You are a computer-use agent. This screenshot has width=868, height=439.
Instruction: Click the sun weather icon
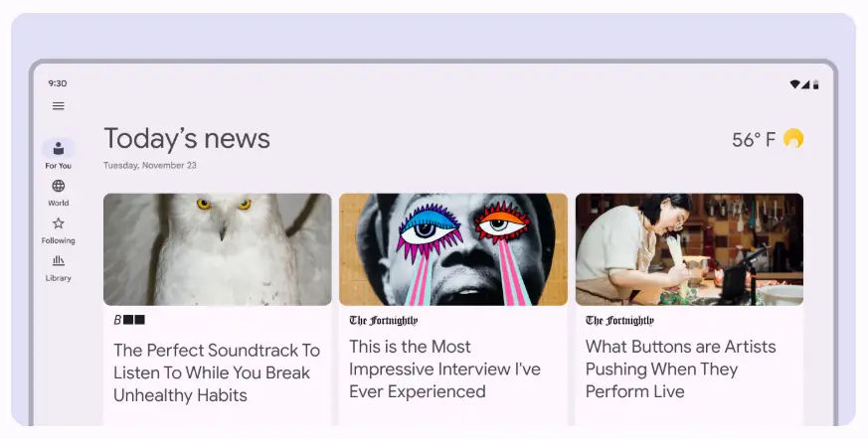pyautogui.click(x=793, y=138)
